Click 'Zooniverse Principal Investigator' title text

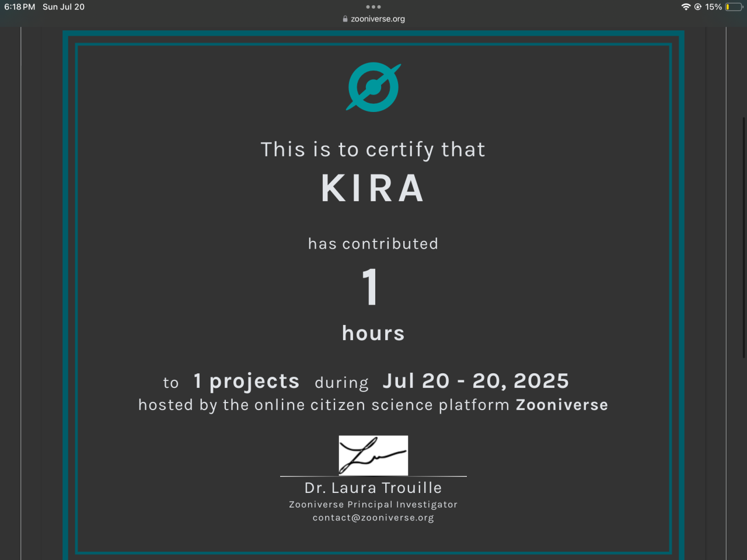click(373, 505)
